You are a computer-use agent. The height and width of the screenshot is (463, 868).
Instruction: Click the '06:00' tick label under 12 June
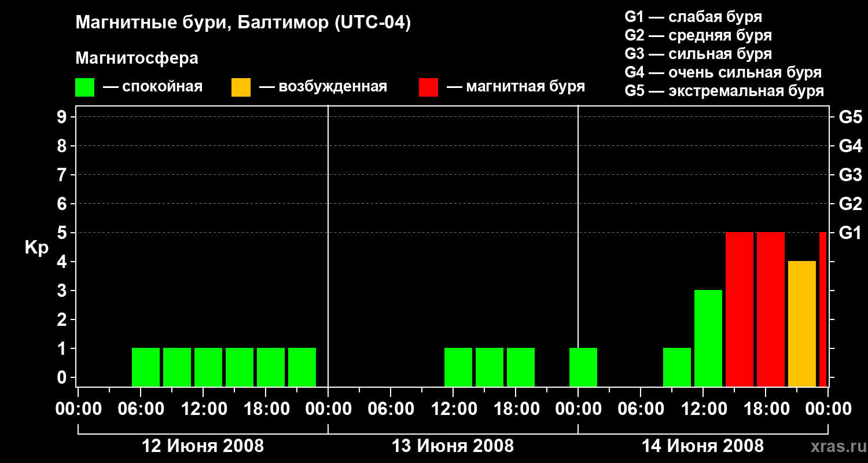[141, 409]
